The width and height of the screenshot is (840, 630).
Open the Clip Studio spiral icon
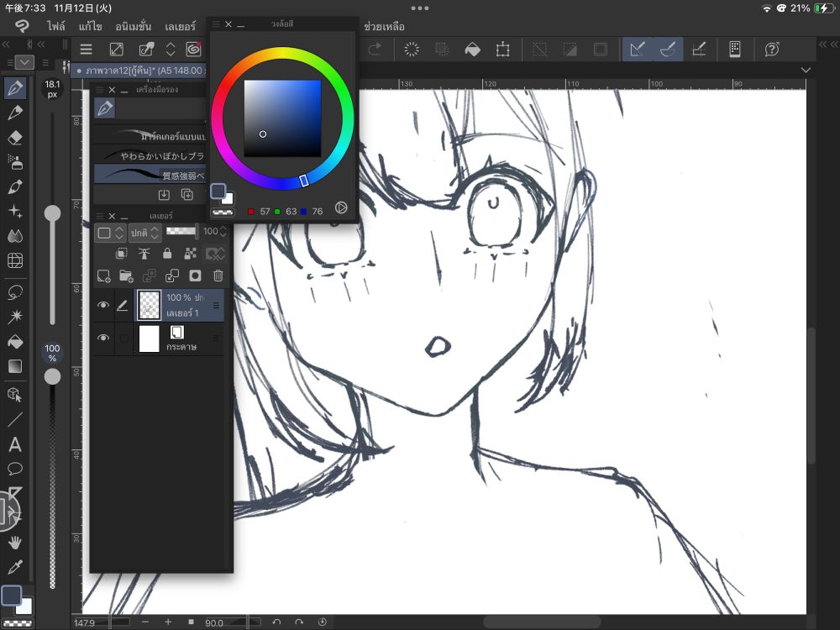[x=193, y=50]
